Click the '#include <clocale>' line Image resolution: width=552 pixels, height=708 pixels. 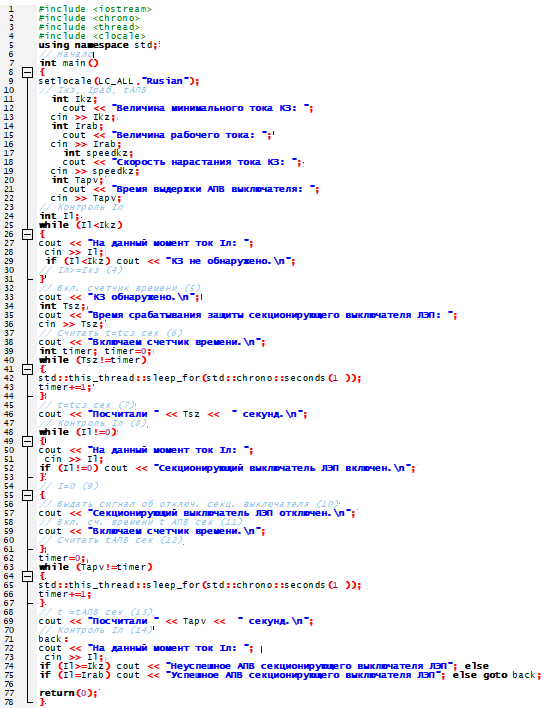tap(92, 36)
